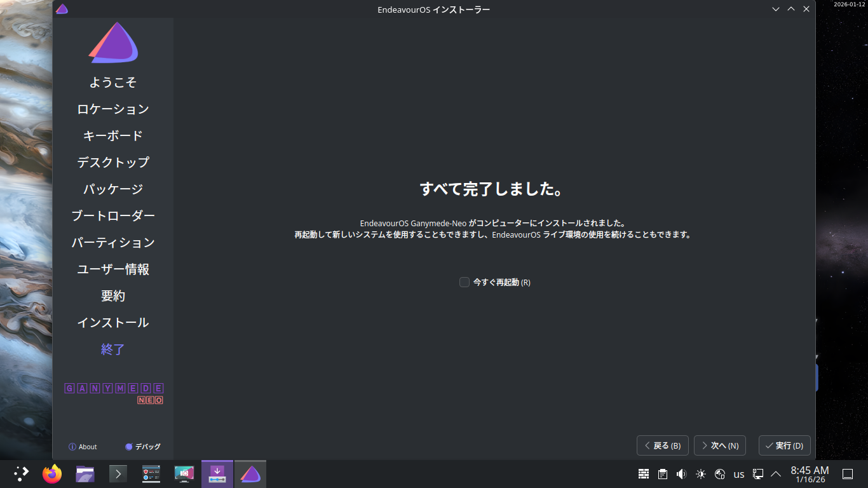868x488 pixels.
Task: Open the installer window menu icon in title bar
Action: click(62, 9)
